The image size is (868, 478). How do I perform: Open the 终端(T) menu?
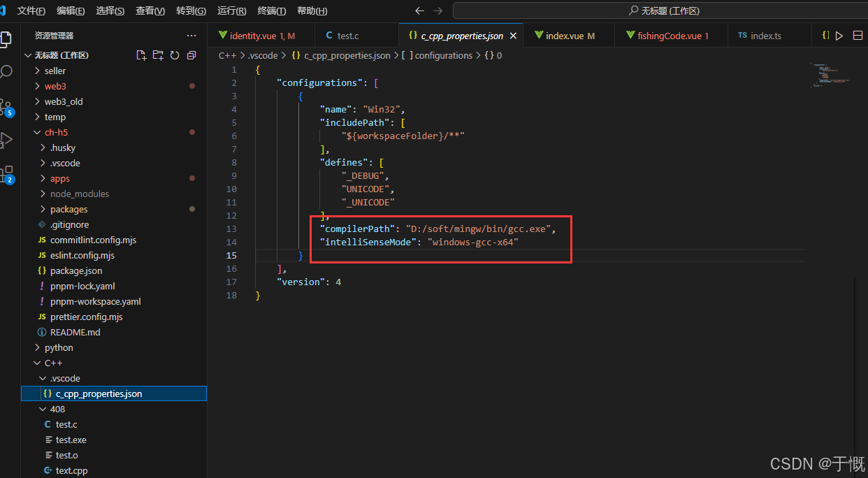[x=272, y=10]
